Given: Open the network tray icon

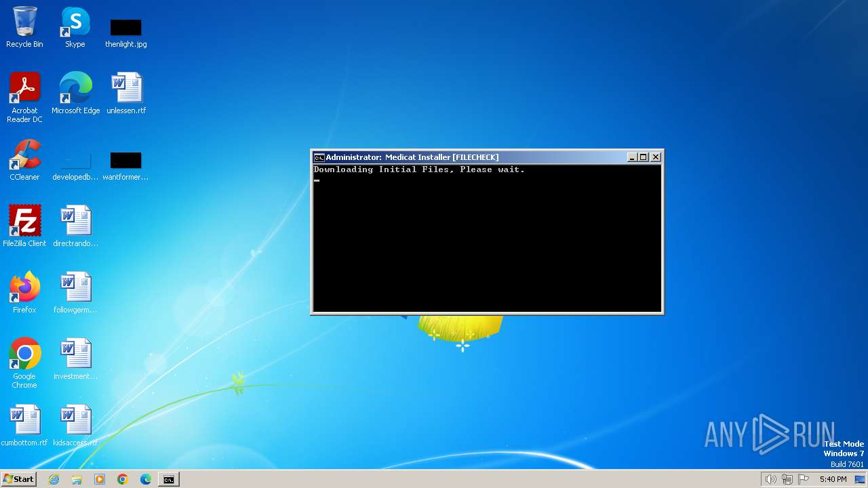Looking at the screenshot, I should point(787,479).
